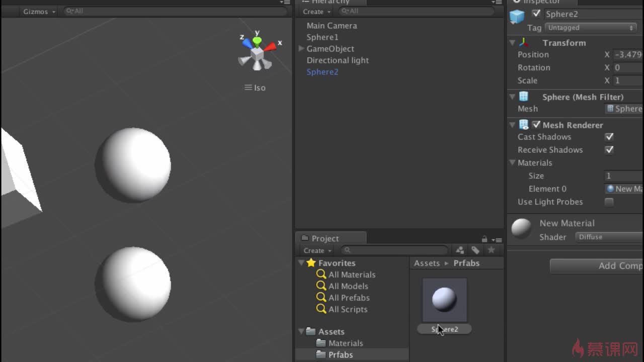Click Prfabs in the Project breadcrumb
Viewport: 644px width, 362px height.
(466, 263)
